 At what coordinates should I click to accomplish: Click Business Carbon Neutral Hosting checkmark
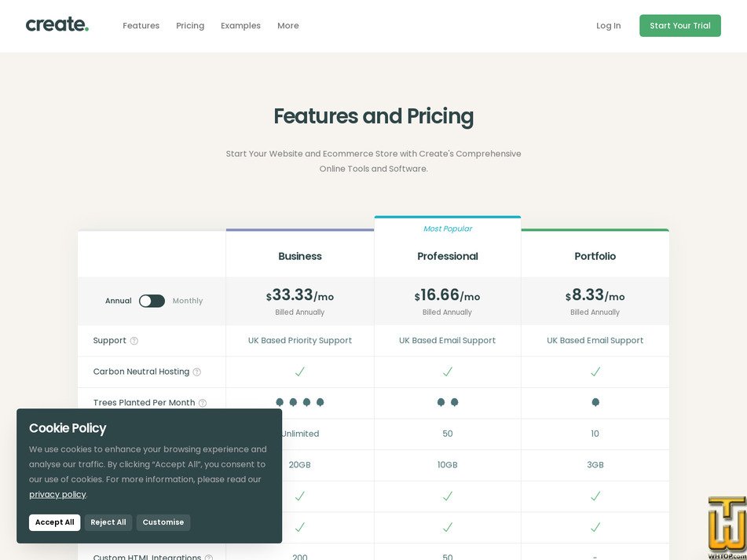[299, 372]
